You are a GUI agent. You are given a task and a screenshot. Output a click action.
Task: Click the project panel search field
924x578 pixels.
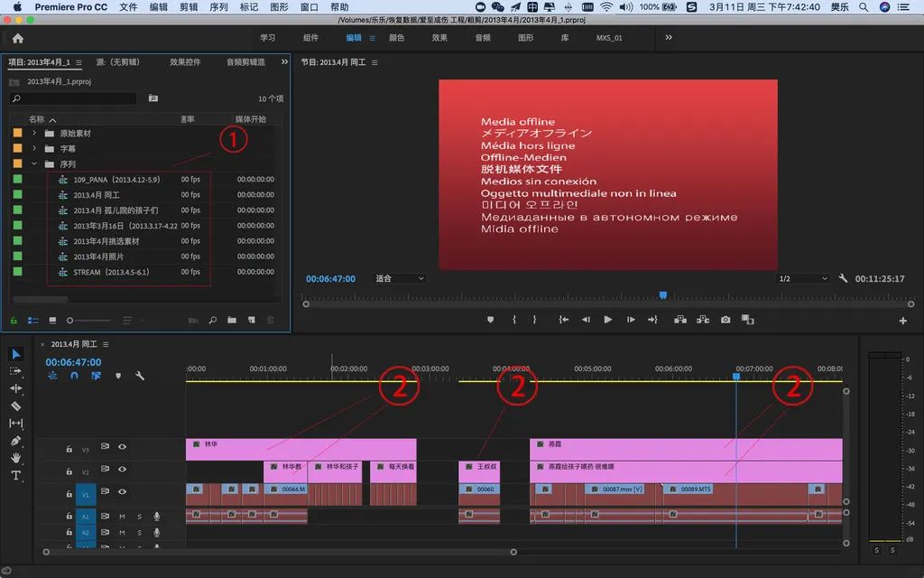77,98
